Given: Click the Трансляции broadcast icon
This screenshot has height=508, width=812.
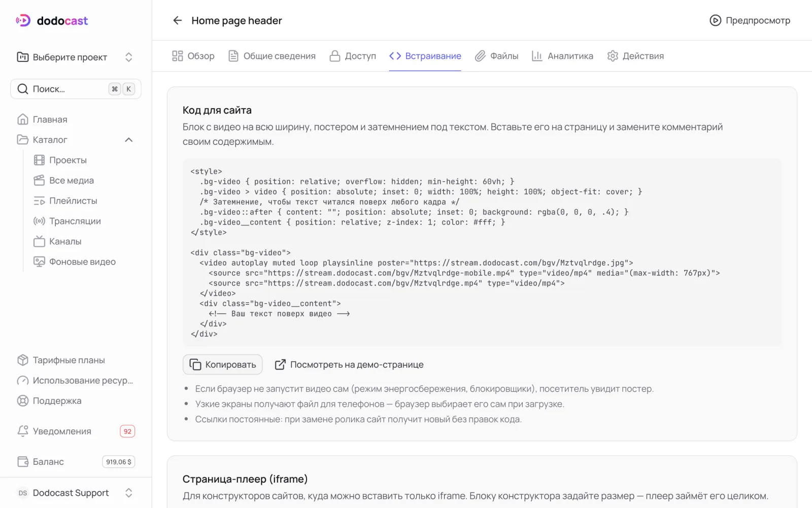Looking at the screenshot, I should pos(39,221).
